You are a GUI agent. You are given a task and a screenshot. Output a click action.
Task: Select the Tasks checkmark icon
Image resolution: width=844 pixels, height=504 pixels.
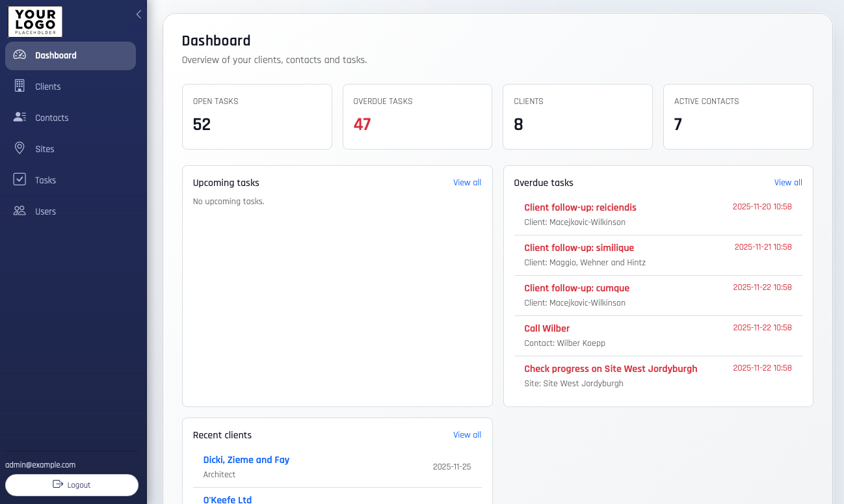click(x=20, y=179)
